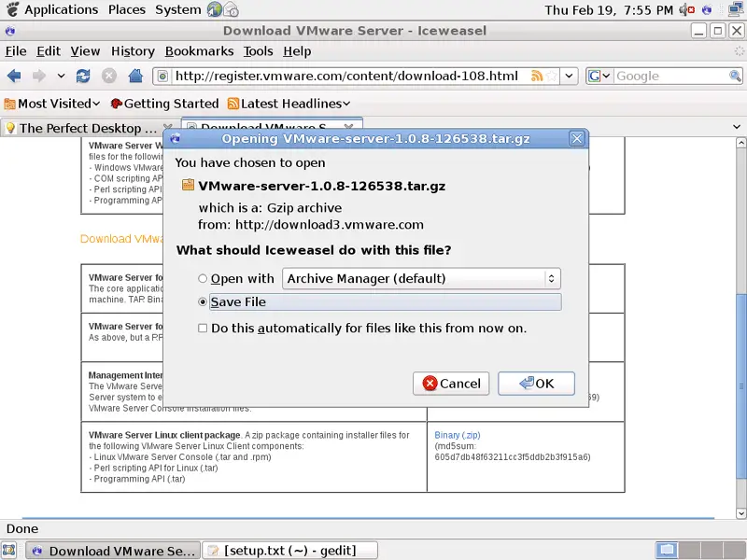Click the vertical scrollbar thumb
The height and width of the screenshot is (560, 747).
pos(740,385)
